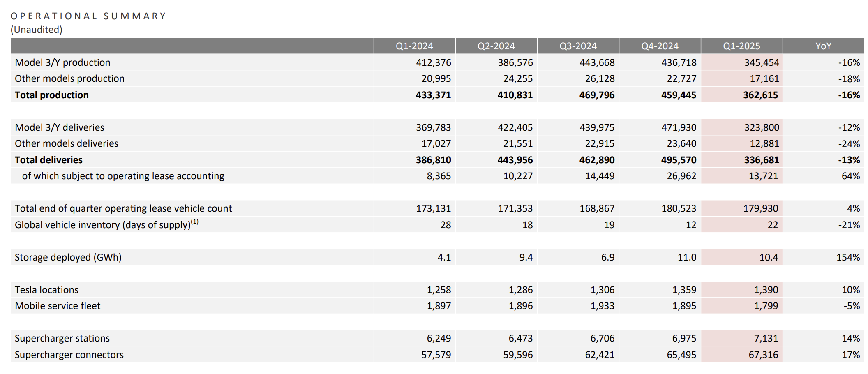Click the YoY column header
Viewport: 868px width, 374px height.
(x=823, y=46)
